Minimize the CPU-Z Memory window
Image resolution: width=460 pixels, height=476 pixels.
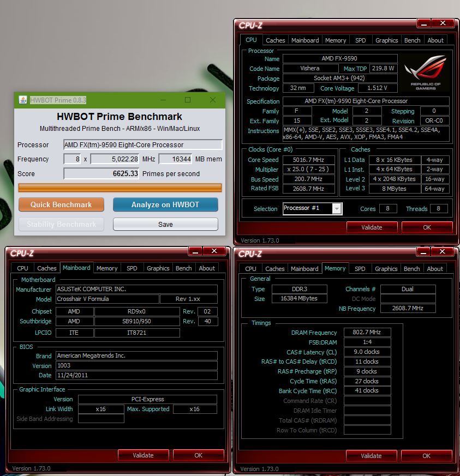pyautogui.click(x=423, y=252)
